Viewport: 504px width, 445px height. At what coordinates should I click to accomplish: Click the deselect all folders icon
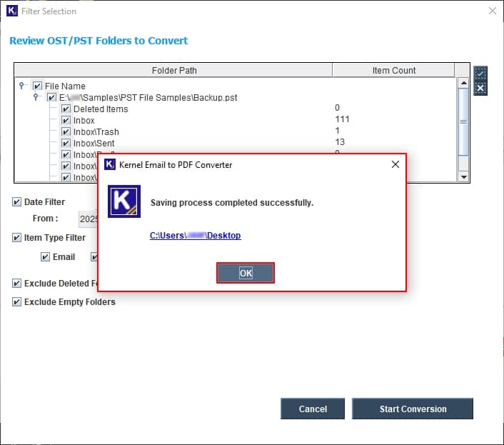coord(480,88)
